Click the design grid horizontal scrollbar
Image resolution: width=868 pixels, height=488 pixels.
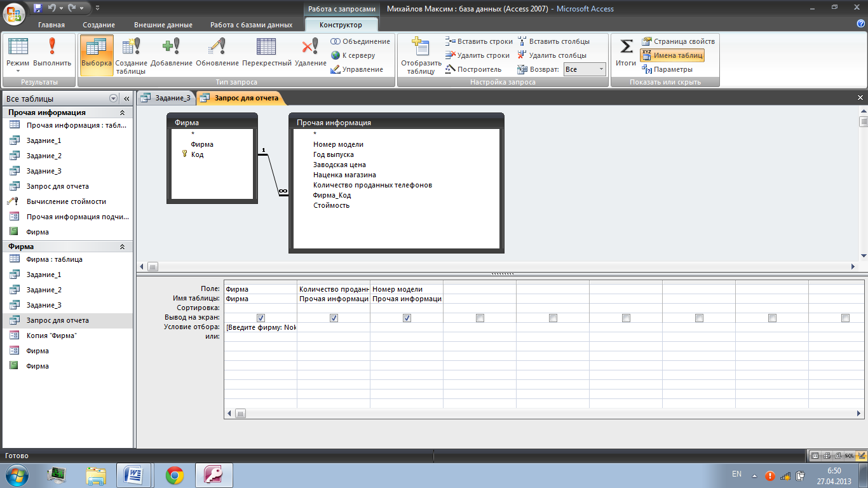tap(545, 414)
